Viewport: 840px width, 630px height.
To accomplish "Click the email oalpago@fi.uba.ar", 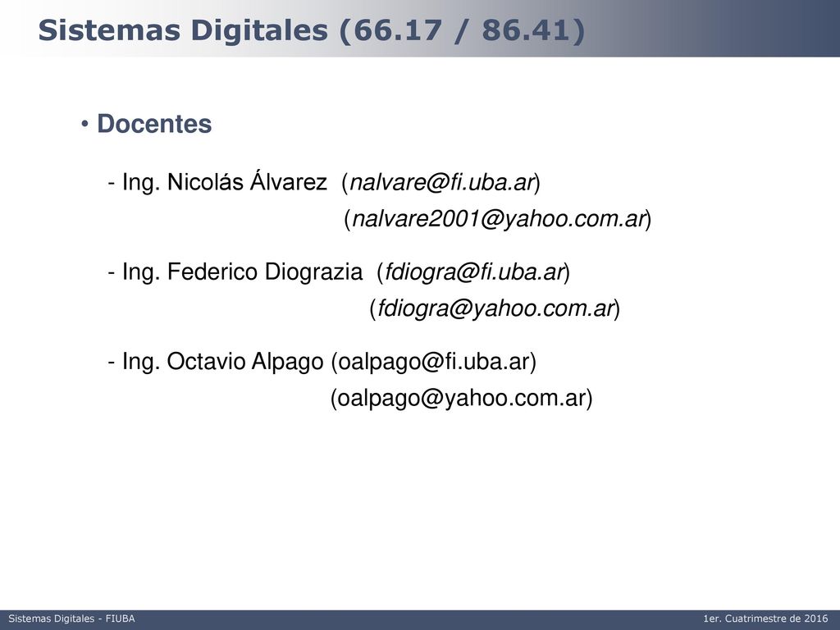I will point(434,362).
